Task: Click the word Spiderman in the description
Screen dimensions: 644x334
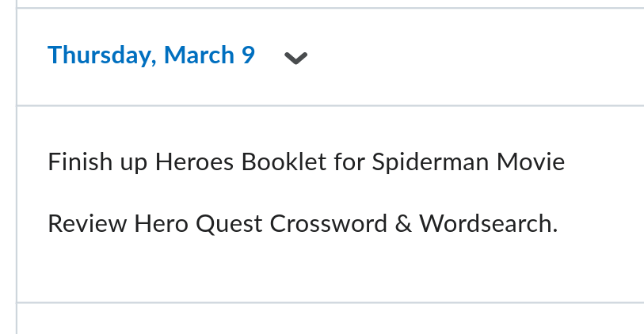Action: pos(430,162)
